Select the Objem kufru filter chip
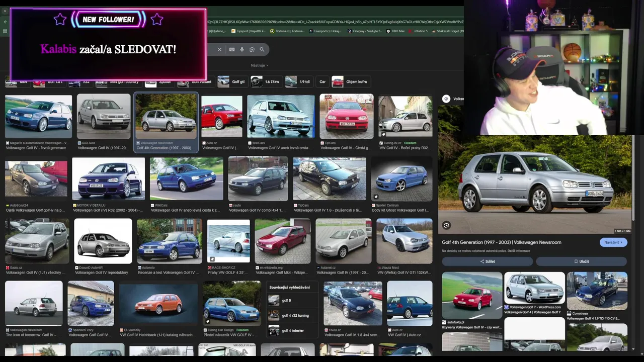This screenshot has height=362, width=644. 350,81
